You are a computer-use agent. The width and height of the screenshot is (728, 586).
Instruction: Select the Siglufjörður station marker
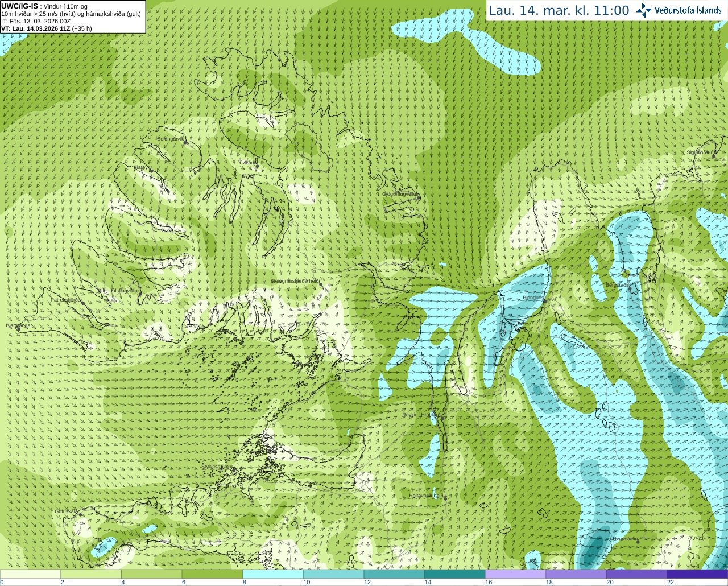(713, 155)
